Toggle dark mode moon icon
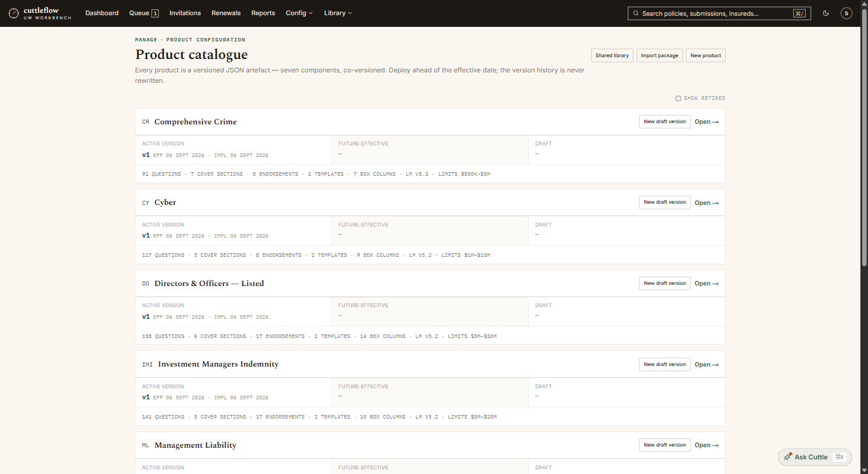The width and height of the screenshot is (868, 474). pos(826,13)
